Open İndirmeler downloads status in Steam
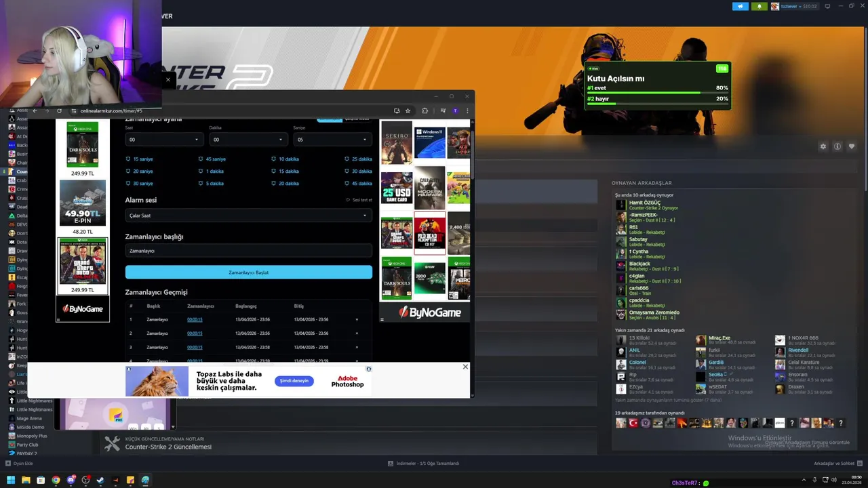Image resolution: width=868 pixels, height=488 pixels. pos(424,464)
